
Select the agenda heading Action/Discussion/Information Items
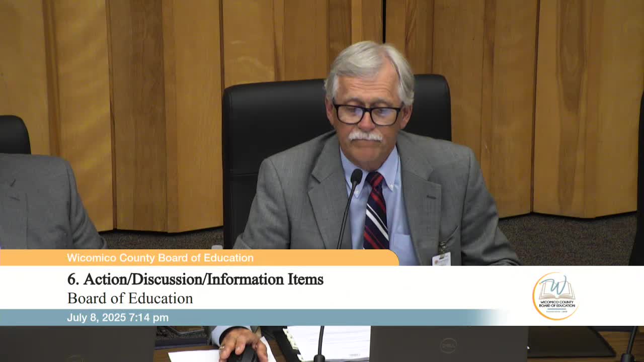click(x=195, y=280)
